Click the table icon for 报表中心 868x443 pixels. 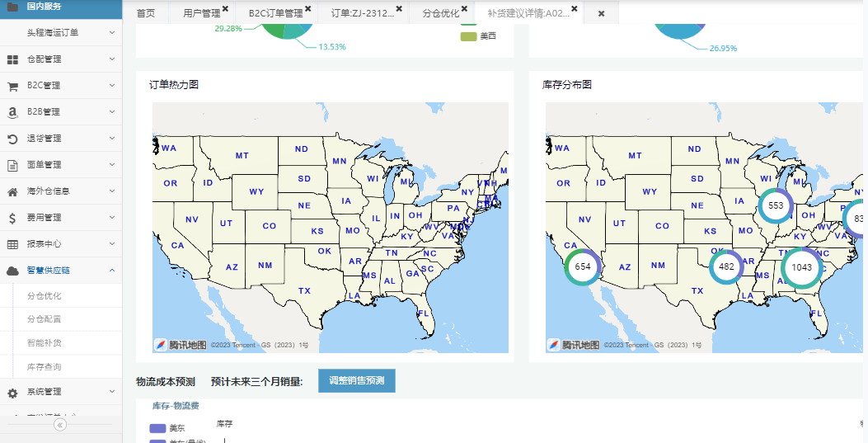tap(12, 244)
